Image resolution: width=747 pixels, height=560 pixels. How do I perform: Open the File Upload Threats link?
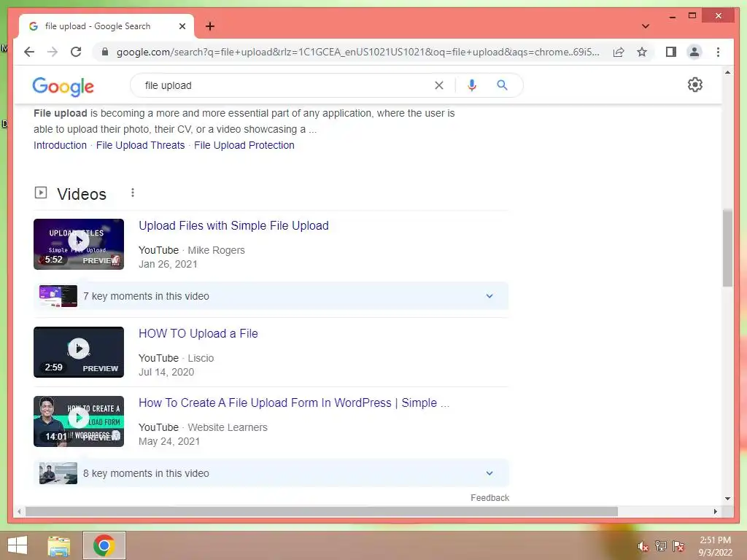(x=141, y=145)
